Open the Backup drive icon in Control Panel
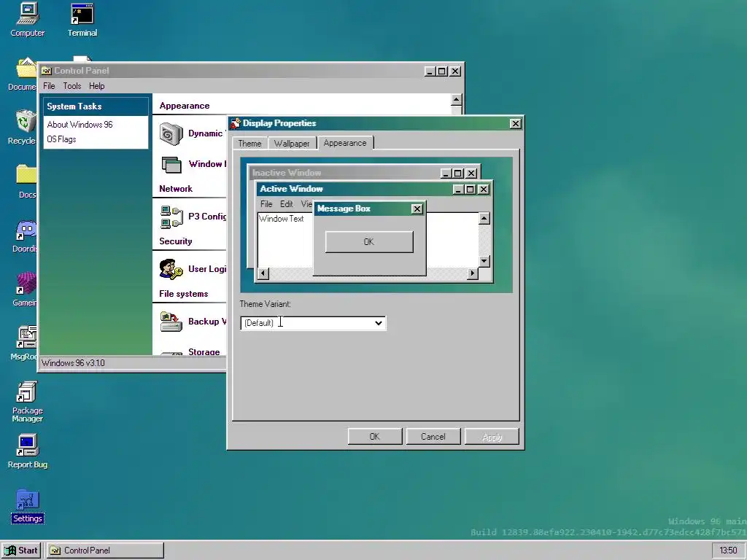Screen dimensions: 747x560 [171, 322]
